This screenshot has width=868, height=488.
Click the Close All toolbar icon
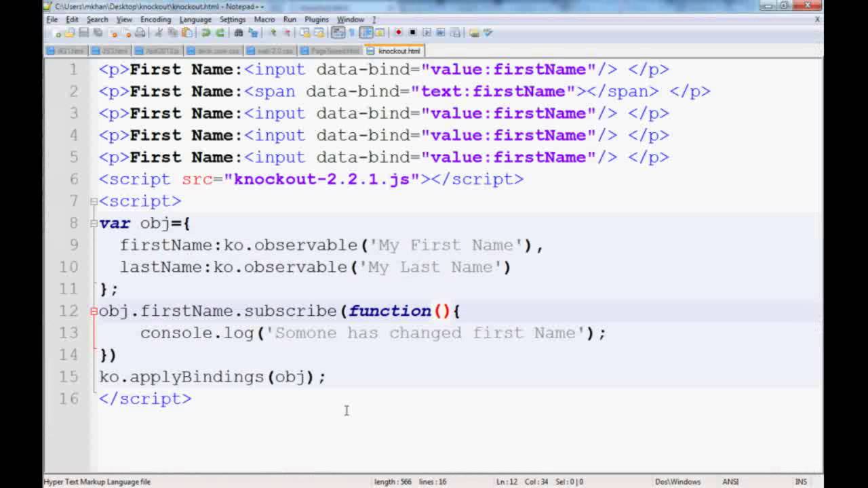pyautogui.click(x=126, y=33)
